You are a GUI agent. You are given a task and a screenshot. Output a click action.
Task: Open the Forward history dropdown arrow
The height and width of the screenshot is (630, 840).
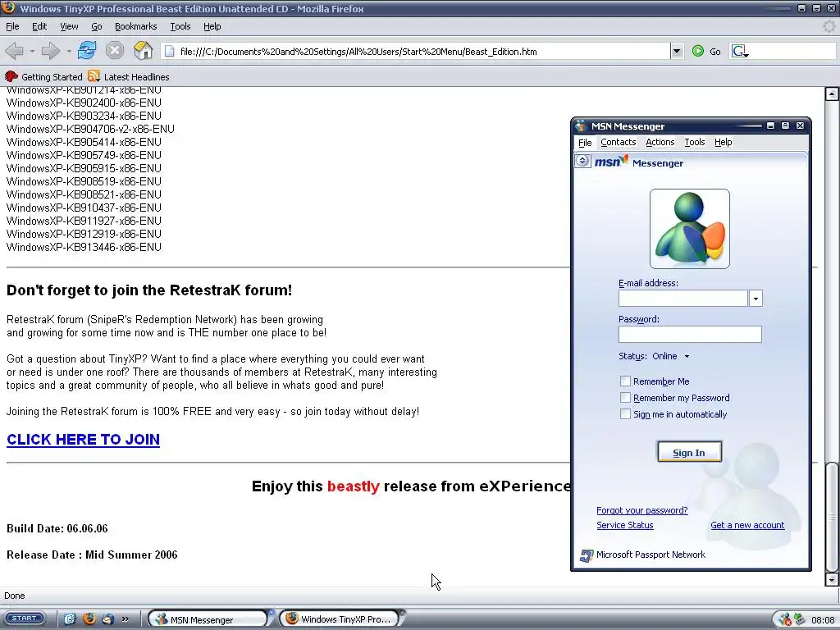pos(69,52)
